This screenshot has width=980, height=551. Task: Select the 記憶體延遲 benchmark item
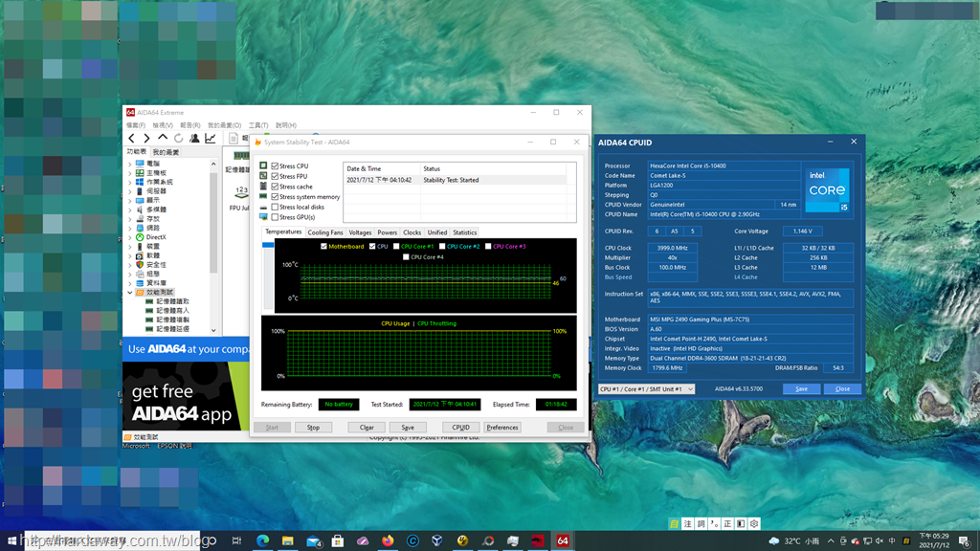172,329
